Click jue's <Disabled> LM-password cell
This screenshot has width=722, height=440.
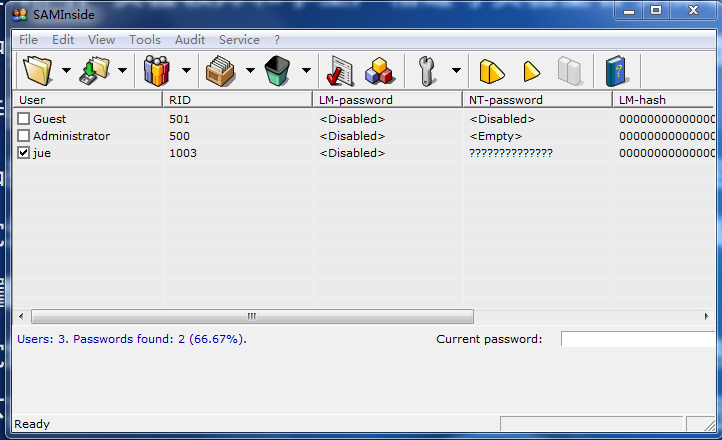point(352,153)
